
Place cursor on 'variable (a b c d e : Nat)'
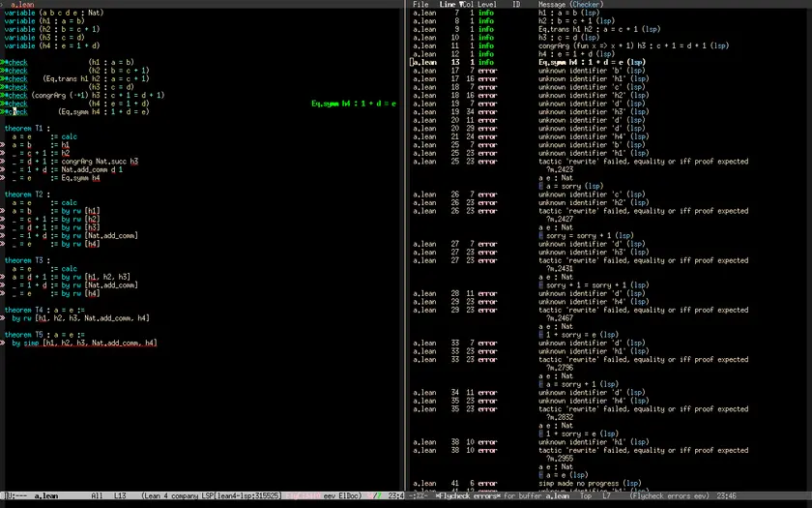pyautogui.click(x=54, y=13)
